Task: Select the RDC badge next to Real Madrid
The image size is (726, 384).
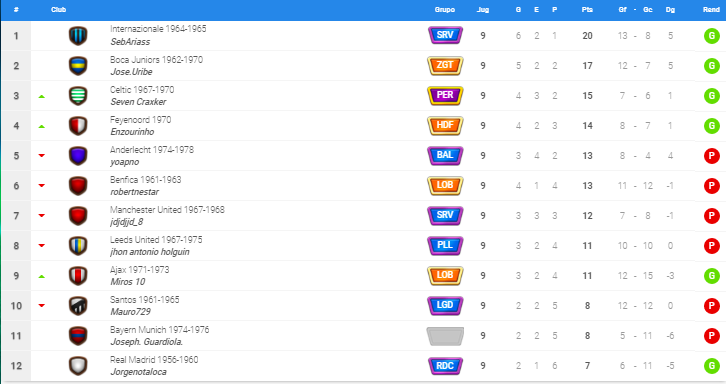Action: click(445, 366)
